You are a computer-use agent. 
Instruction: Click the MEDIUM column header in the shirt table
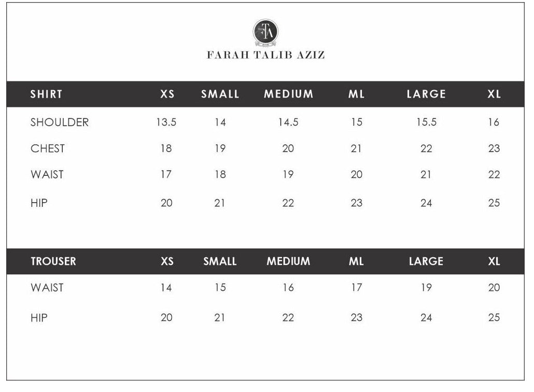289,94
